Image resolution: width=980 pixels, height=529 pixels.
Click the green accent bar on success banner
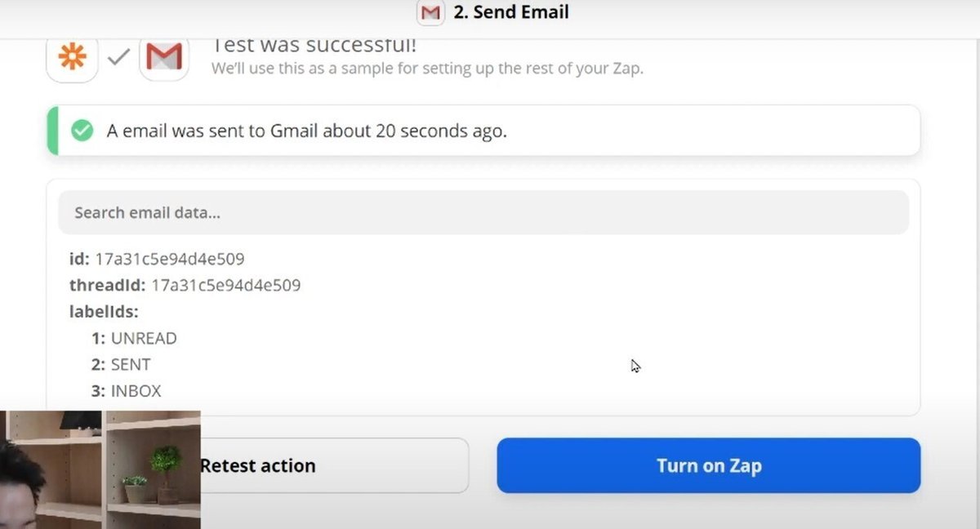(x=52, y=131)
